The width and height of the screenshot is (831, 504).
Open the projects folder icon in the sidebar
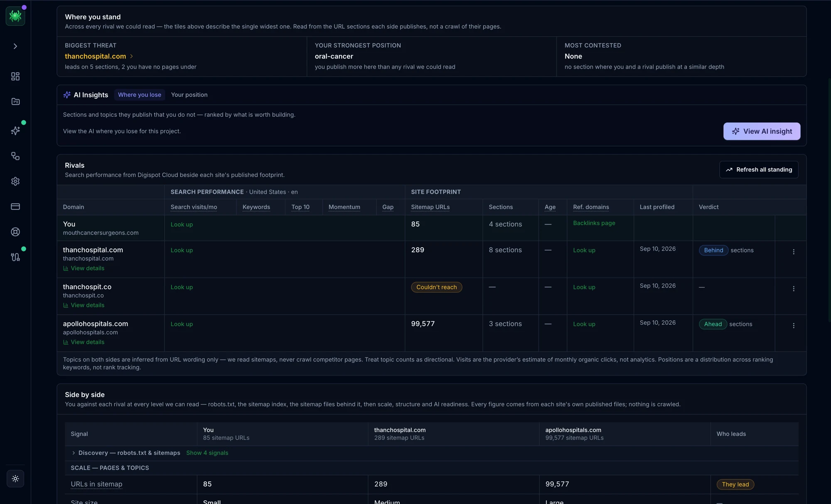click(15, 101)
